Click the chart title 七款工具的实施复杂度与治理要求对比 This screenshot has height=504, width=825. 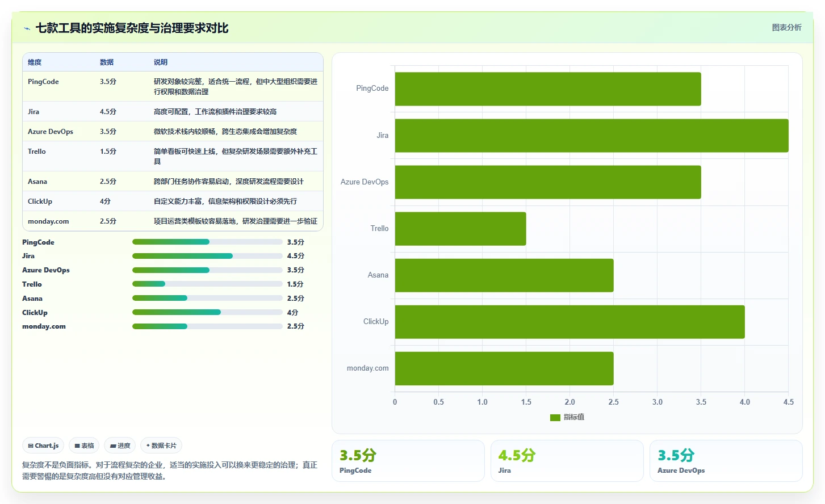click(132, 28)
